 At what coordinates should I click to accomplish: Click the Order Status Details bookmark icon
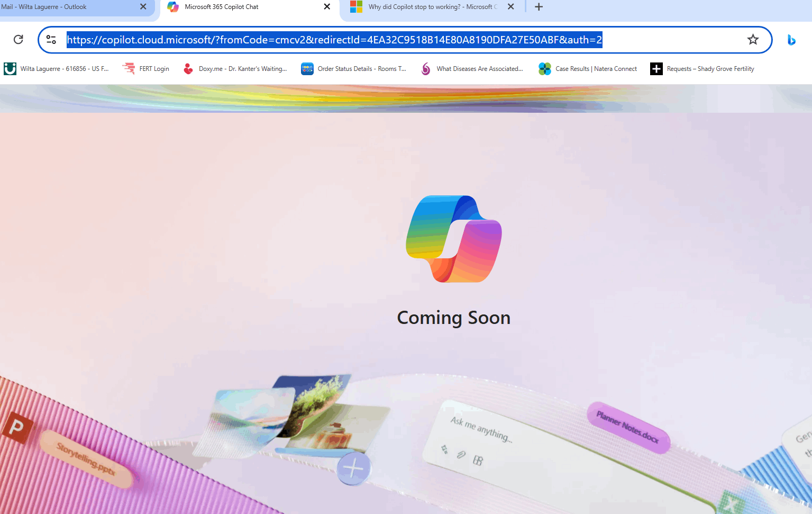click(x=307, y=69)
